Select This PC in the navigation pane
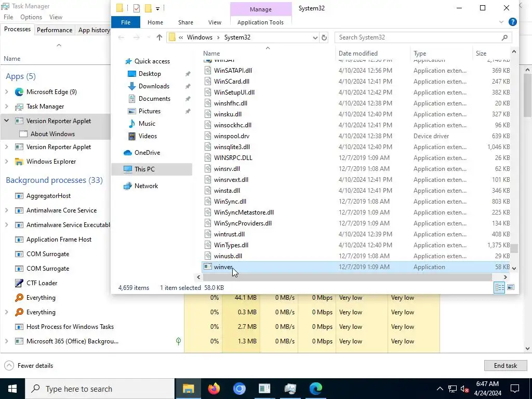This screenshot has width=532, height=399. tap(152, 169)
